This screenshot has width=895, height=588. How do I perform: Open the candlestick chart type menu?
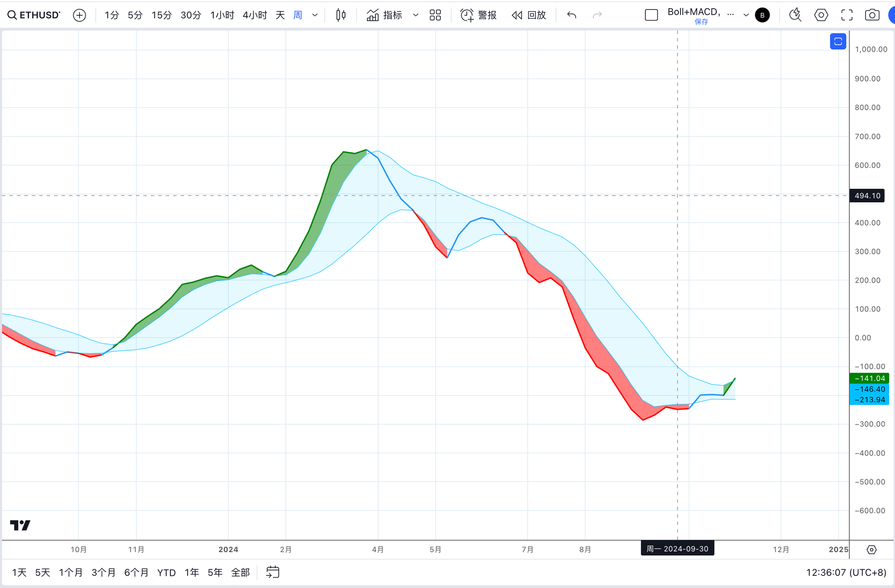[341, 15]
